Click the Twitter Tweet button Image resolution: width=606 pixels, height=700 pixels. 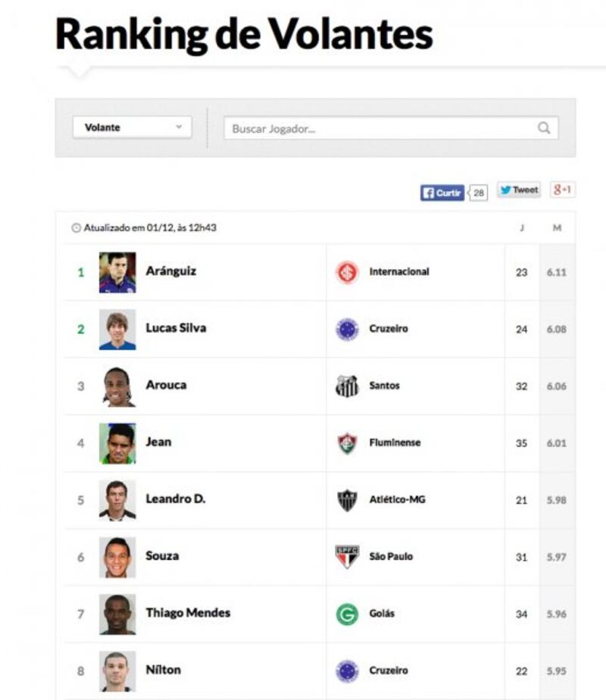(x=519, y=190)
